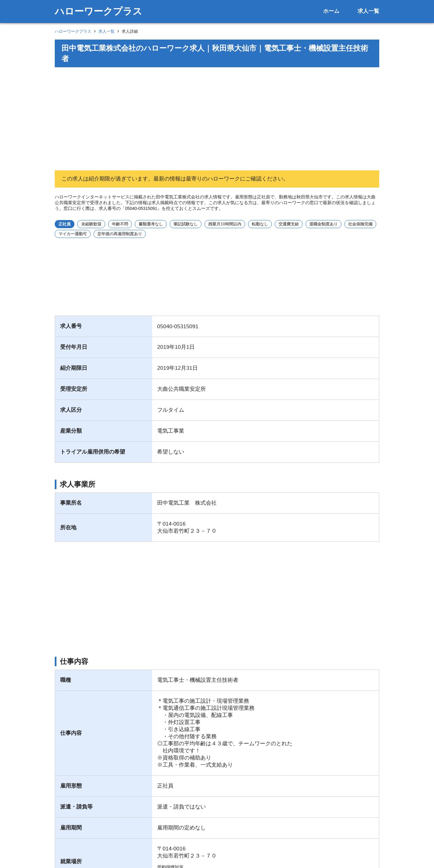Open the ハローワークプラス site logo
Viewport: 434px width, 868px height.
point(98,11)
